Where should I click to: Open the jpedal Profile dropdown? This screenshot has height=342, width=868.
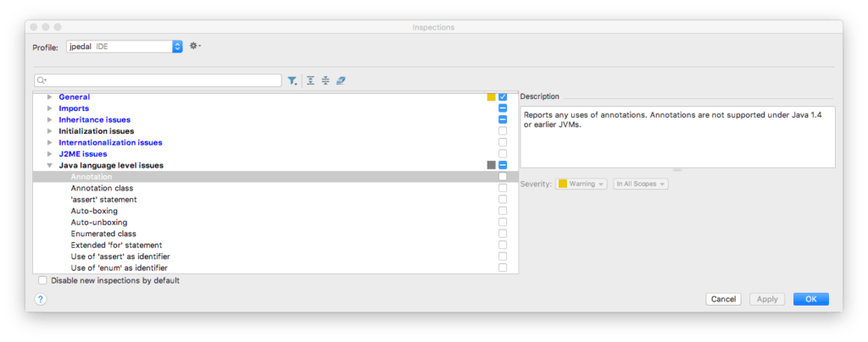(124, 47)
